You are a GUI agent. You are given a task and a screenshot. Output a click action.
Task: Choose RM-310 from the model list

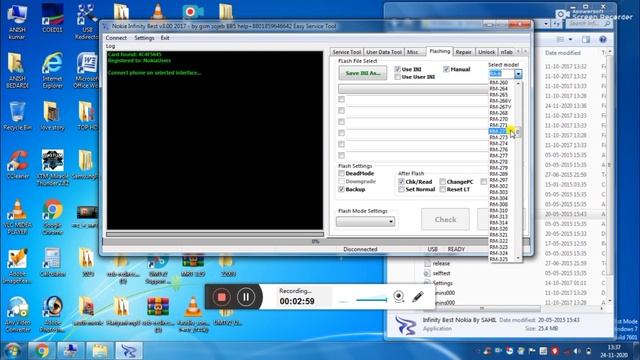point(499,210)
